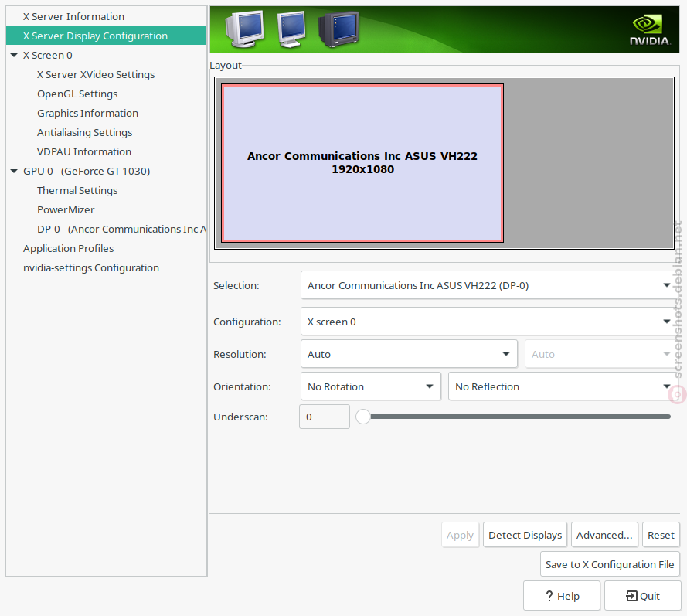Viewport: 687px width, 616px height.
Task: Click Save to X Configuration File
Action: pyautogui.click(x=610, y=564)
